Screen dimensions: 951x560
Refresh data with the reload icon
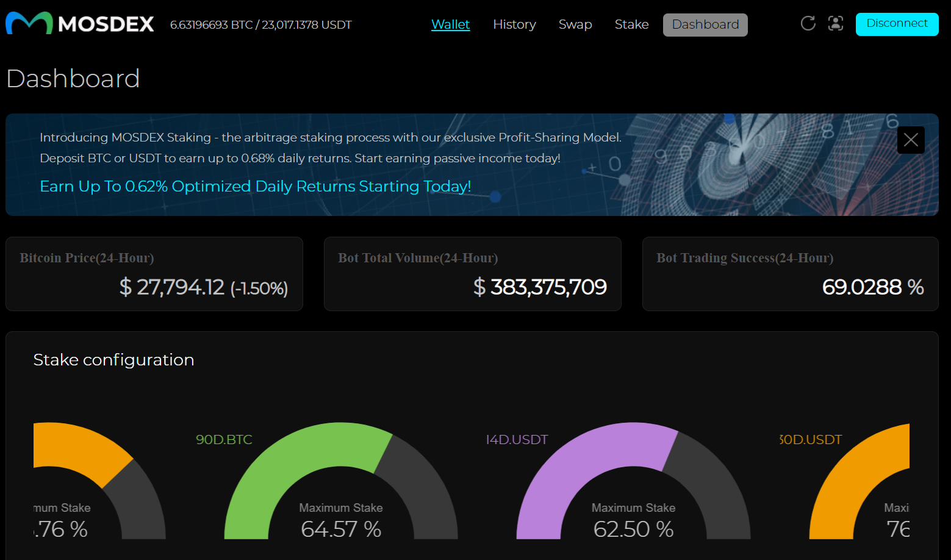[808, 24]
